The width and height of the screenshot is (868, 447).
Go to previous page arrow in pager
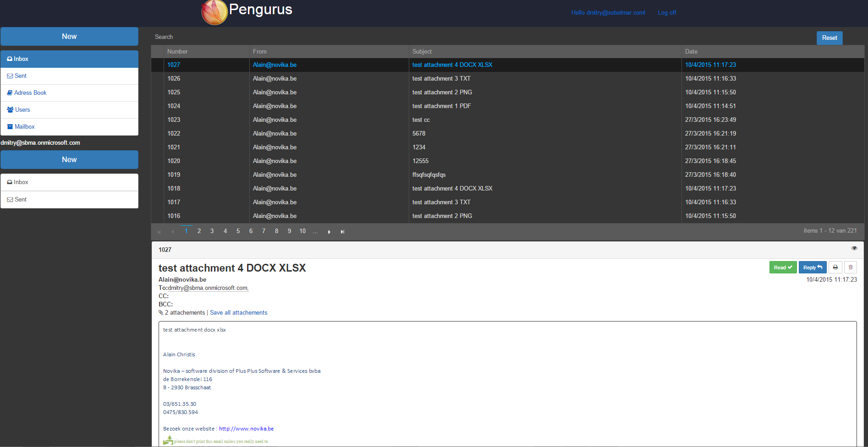click(172, 232)
